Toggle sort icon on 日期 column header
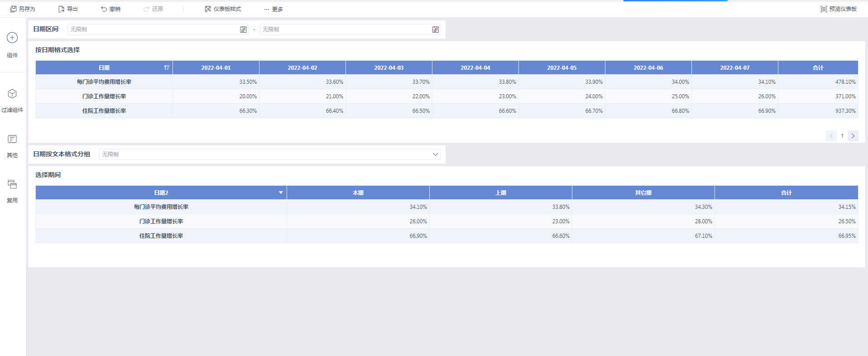 pyautogui.click(x=167, y=67)
